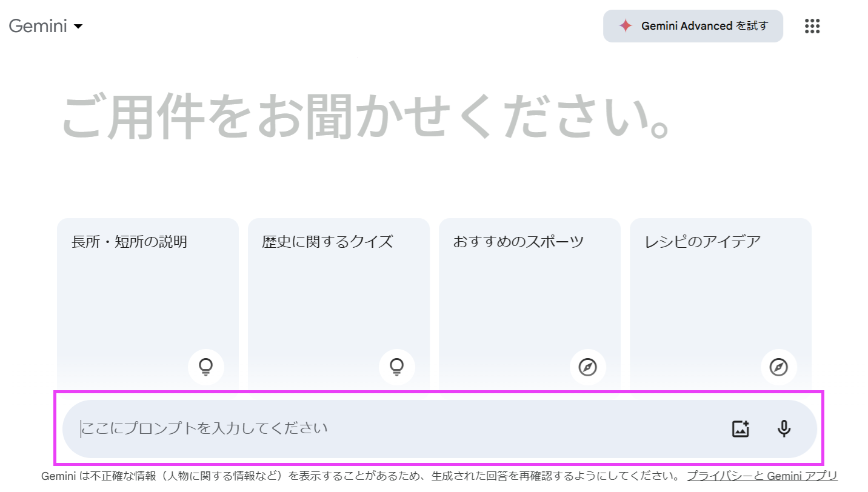Click the image upload icon in prompt box
868x492 pixels.
741,429
